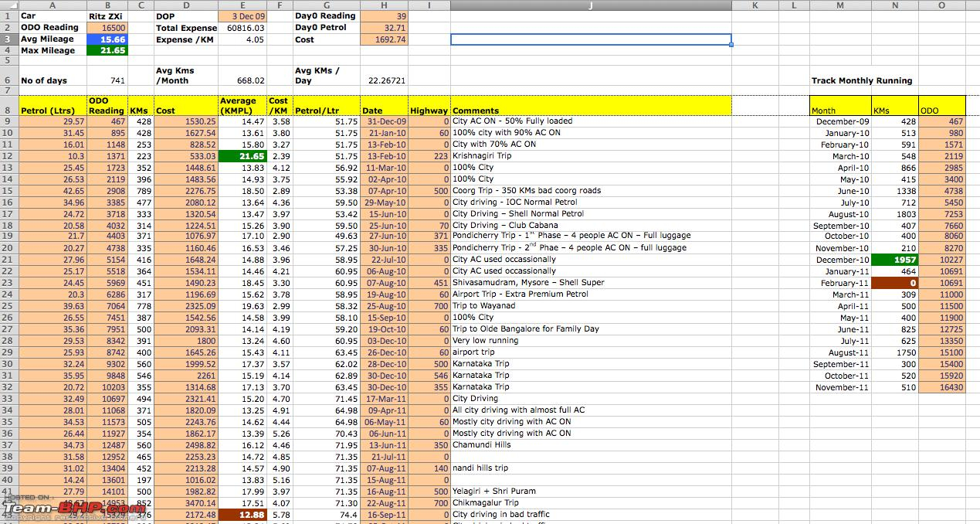Select the green 1957 KMs cell
Screen dimensions: 980x524
click(894, 260)
